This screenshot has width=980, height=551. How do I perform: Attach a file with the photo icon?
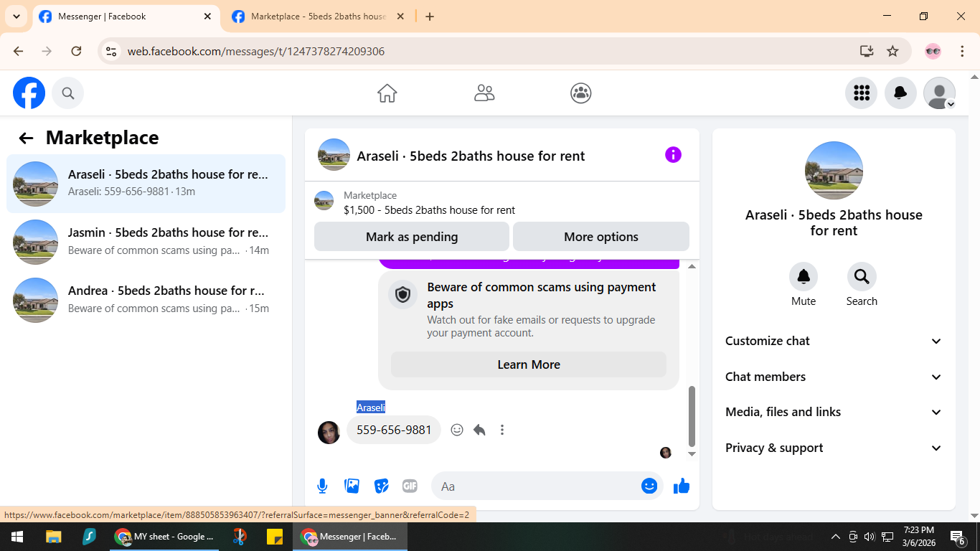(x=352, y=486)
